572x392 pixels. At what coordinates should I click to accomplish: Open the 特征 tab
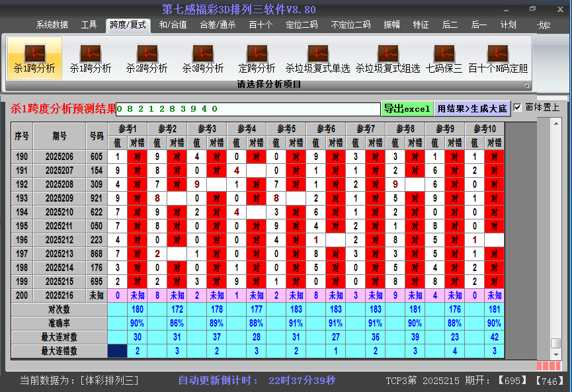(x=421, y=25)
